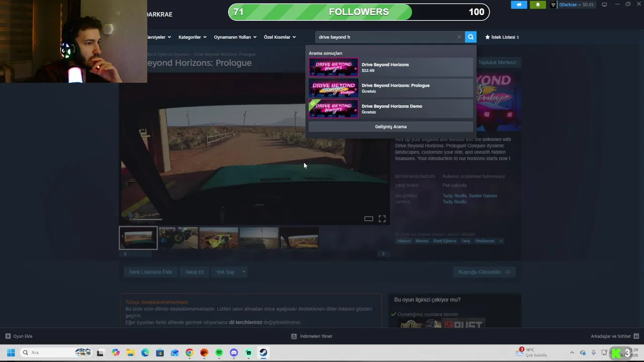Screen dimensions: 644x362
Task: Open İstek Listesi wishlist star link
Action: click(502, 37)
